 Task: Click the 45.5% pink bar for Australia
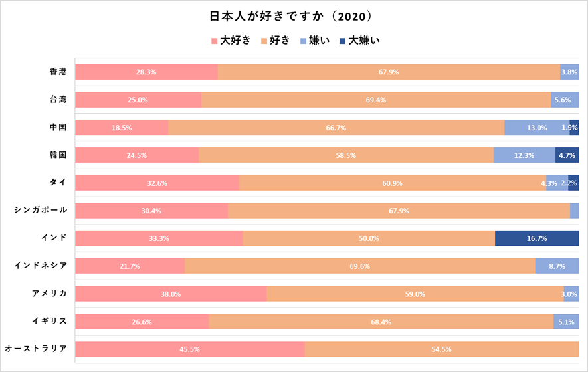(189, 349)
